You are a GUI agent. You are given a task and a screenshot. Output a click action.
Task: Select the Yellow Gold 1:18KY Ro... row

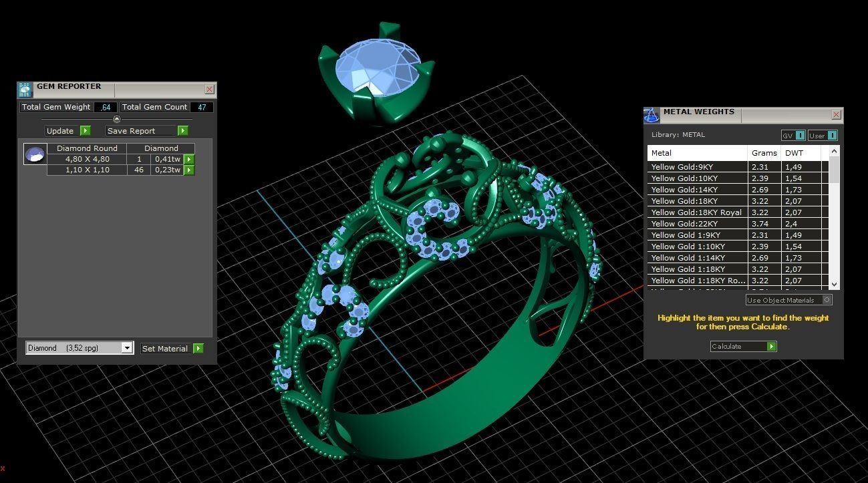[738, 281]
